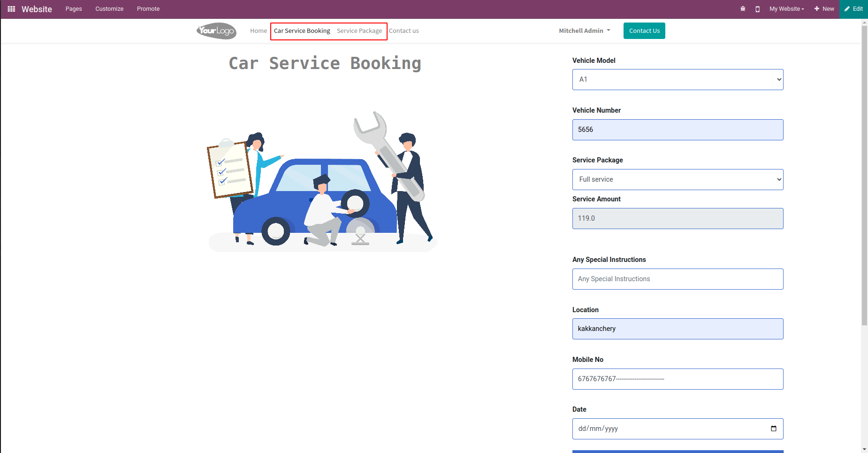Open the Contact us nav link
The height and width of the screenshot is (453, 868).
(404, 31)
